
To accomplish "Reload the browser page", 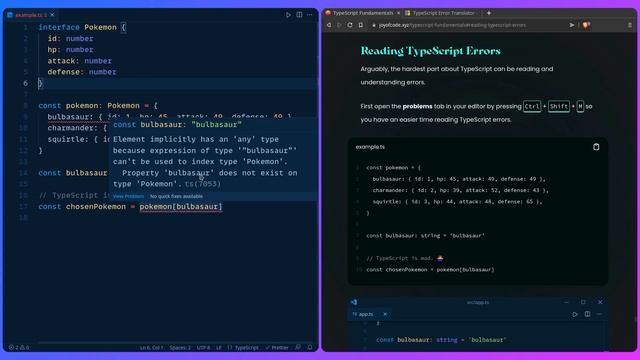I will [350, 25].
